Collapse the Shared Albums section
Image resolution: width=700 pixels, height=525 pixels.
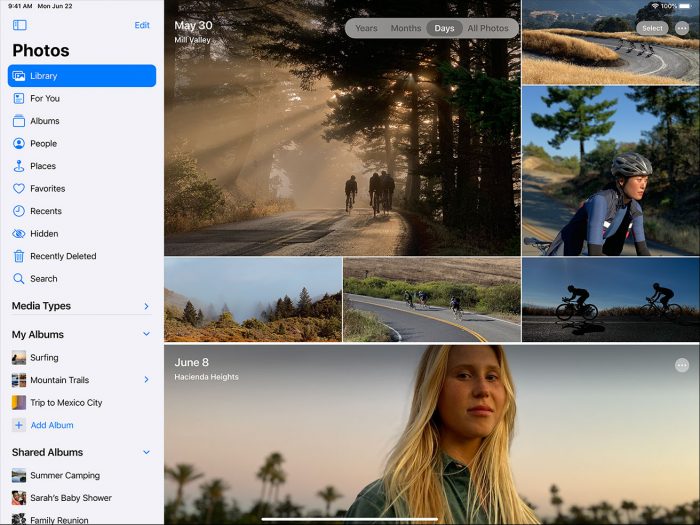pos(146,452)
